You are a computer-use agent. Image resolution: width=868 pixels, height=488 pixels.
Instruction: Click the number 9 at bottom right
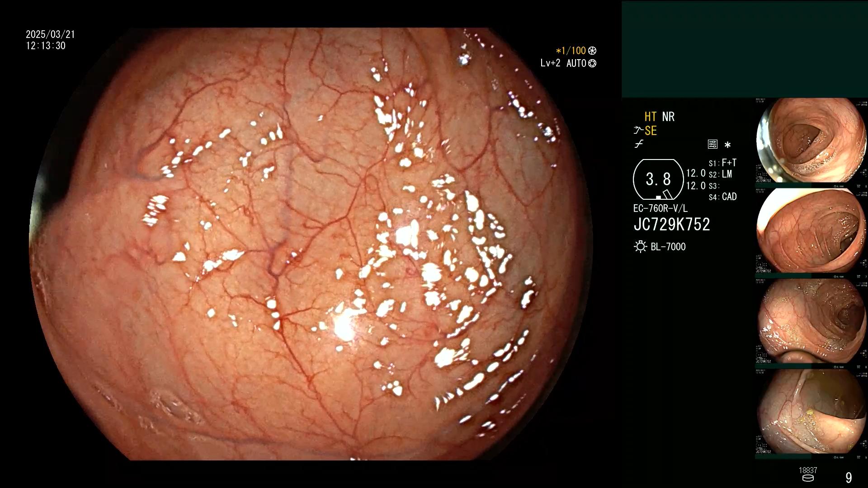point(849,478)
